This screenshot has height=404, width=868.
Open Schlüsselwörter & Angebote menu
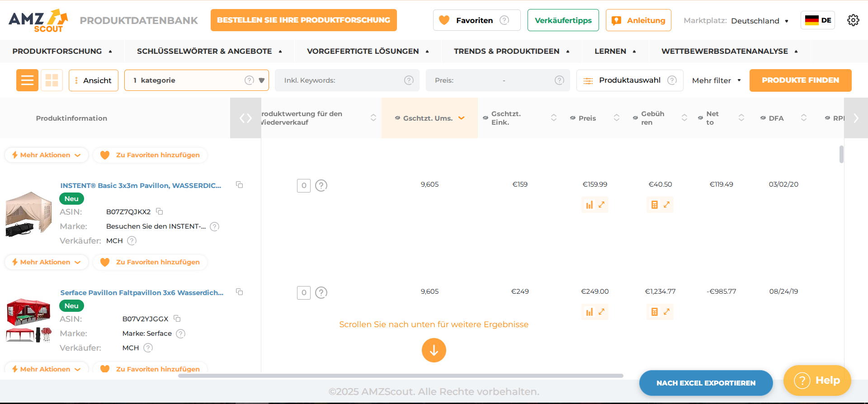(x=210, y=51)
